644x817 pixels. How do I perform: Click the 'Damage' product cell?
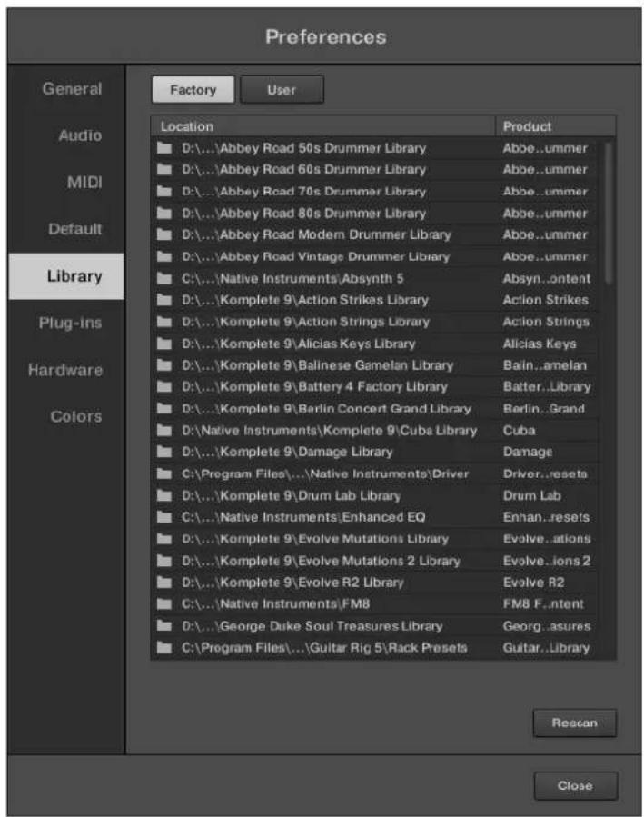point(528,453)
